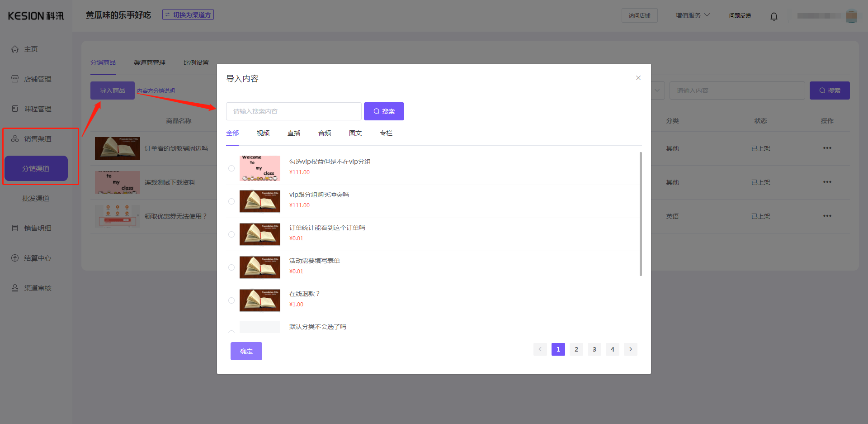Open 销售明细 from the sidebar icon
Image resolution: width=868 pixels, height=424 pixels.
(x=15, y=228)
